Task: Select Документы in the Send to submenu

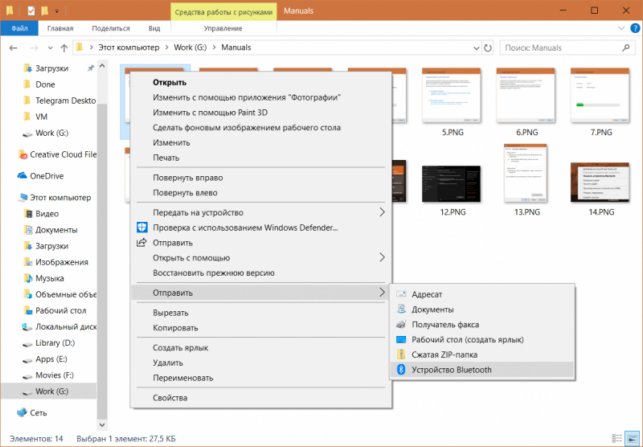Action: coord(482,309)
